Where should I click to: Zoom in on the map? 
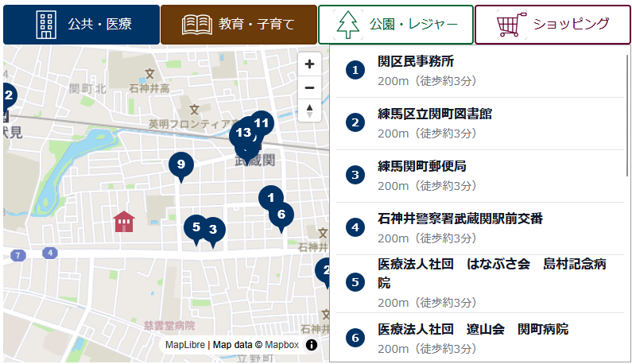[x=309, y=64]
